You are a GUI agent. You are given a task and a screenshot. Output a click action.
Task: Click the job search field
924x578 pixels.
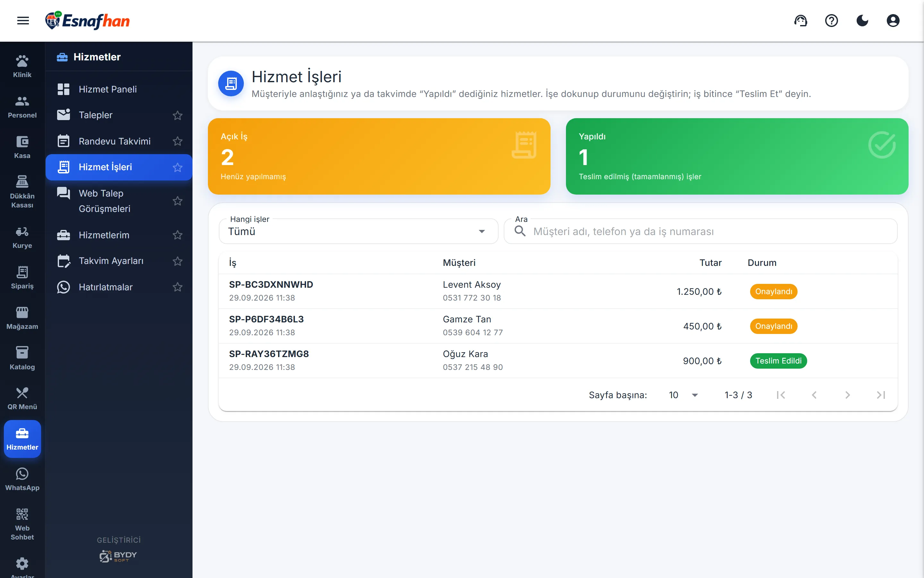click(x=701, y=231)
